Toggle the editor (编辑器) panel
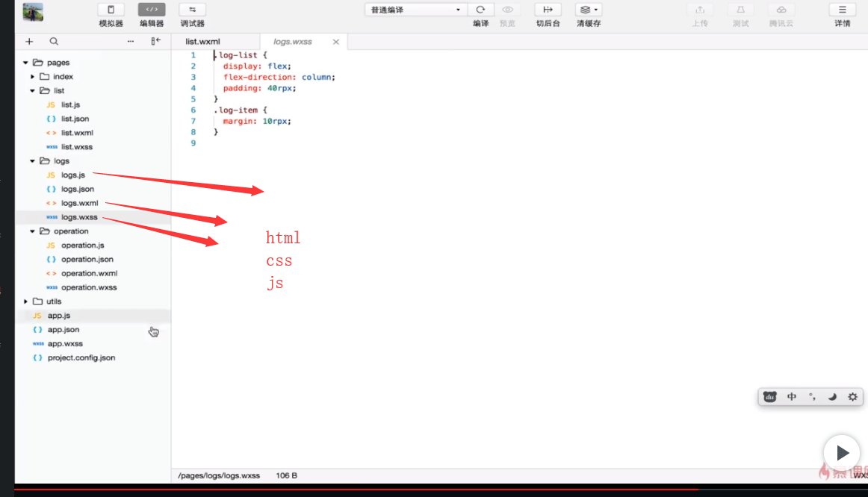868x497 pixels. [152, 10]
